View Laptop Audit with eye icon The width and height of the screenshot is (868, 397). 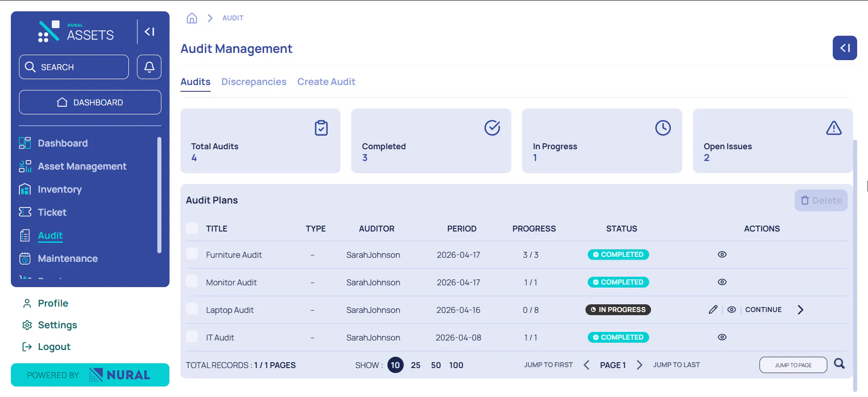[732, 310]
